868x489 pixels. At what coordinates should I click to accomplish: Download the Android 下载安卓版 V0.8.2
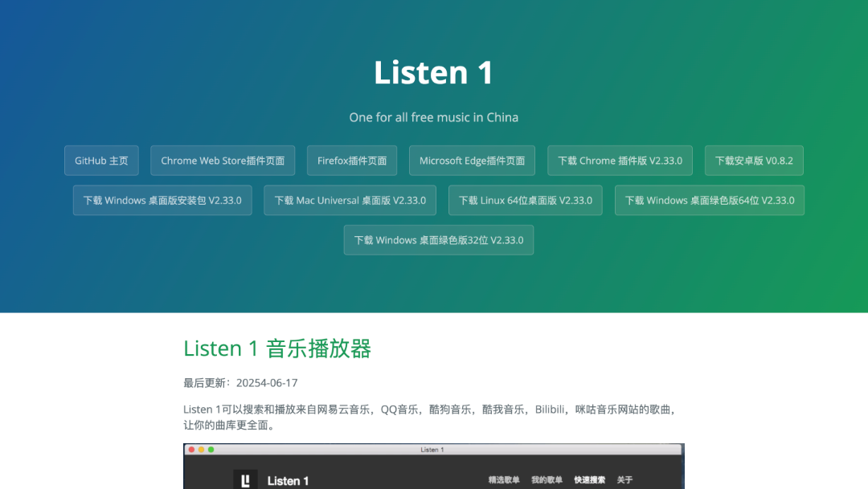click(x=754, y=161)
